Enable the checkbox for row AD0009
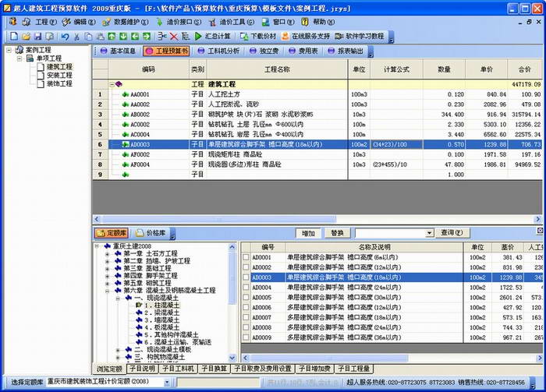Screen dimensions: 546x392 pos(246,337)
